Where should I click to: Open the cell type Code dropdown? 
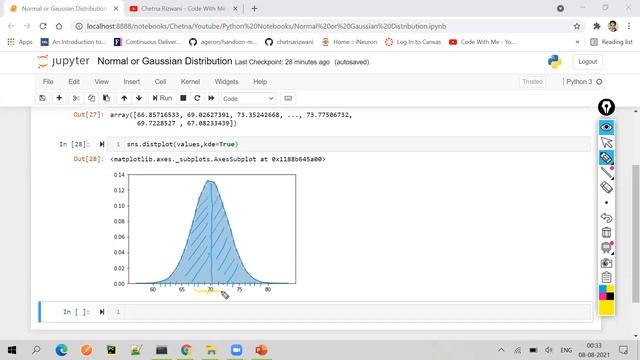(x=248, y=98)
